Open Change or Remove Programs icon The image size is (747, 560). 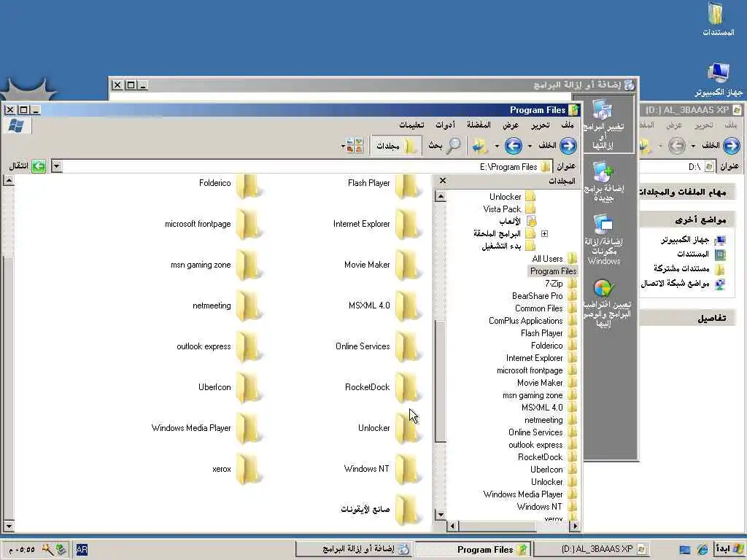pos(603,124)
